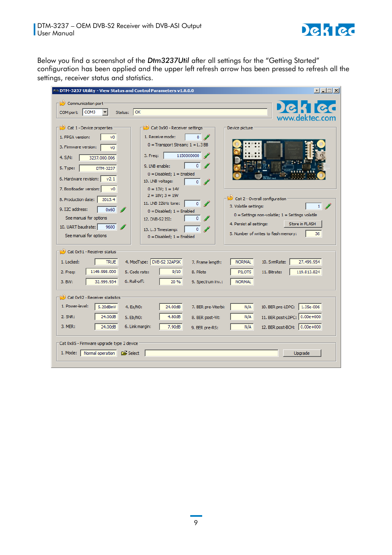Click the Number of writes value 36
This screenshot has height=555, width=392.
point(314,234)
